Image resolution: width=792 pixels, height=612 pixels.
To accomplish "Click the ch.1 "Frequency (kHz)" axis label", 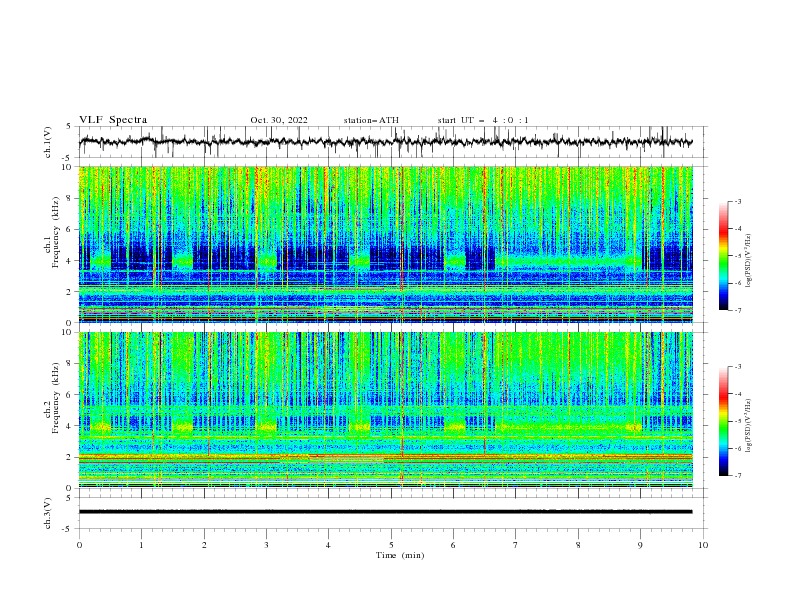I will coord(57,230).
